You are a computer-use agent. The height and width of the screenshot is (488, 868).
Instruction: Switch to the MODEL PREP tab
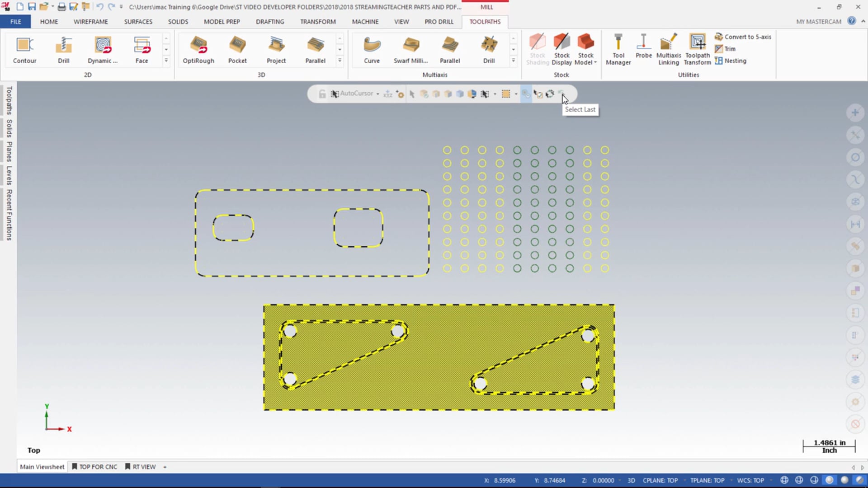(222, 21)
